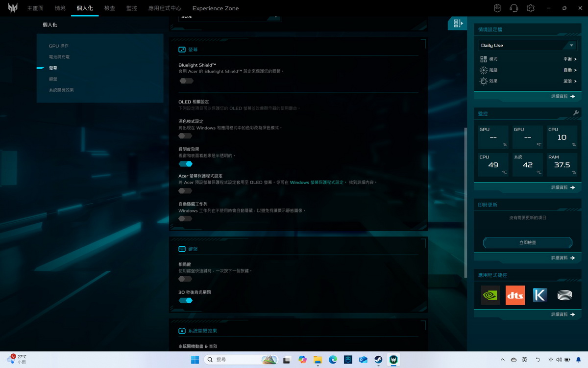
Task: Launch the DTS audio shortcut
Action: (x=515, y=295)
